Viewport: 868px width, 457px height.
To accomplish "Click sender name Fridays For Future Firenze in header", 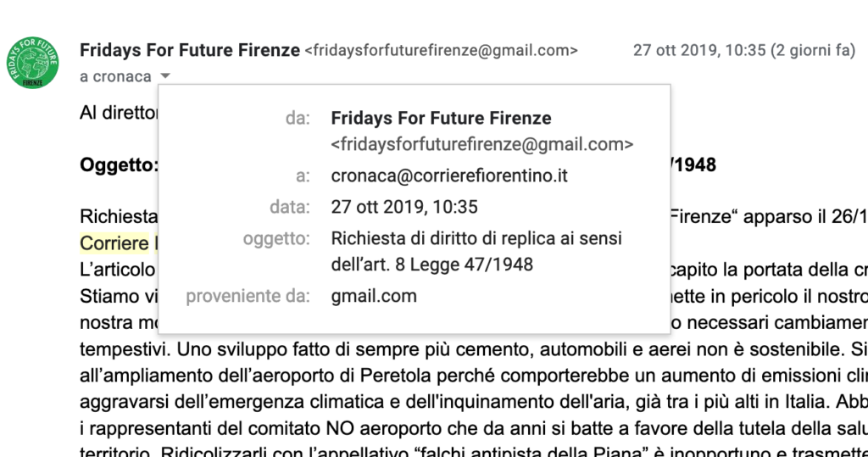I will point(190,50).
